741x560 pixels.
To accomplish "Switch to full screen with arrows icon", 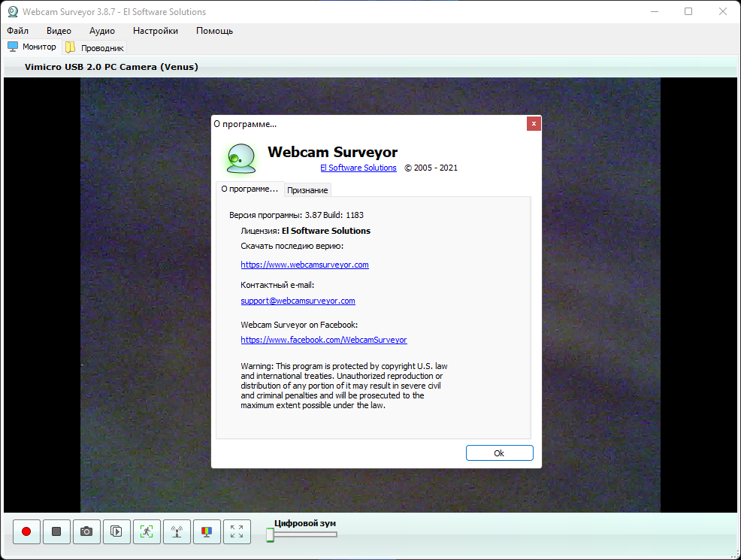I will click(x=237, y=531).
